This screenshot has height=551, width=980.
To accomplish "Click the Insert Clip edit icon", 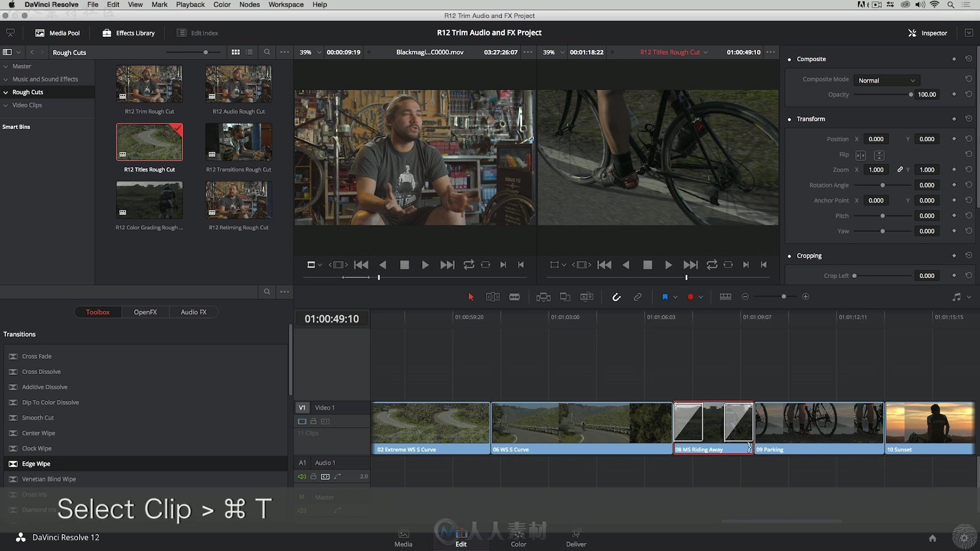I will pos(543,297).
